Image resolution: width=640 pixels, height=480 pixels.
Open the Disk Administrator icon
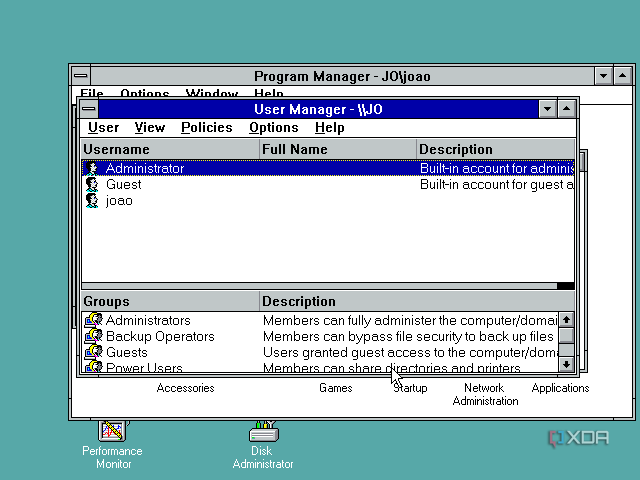point(264,431)
